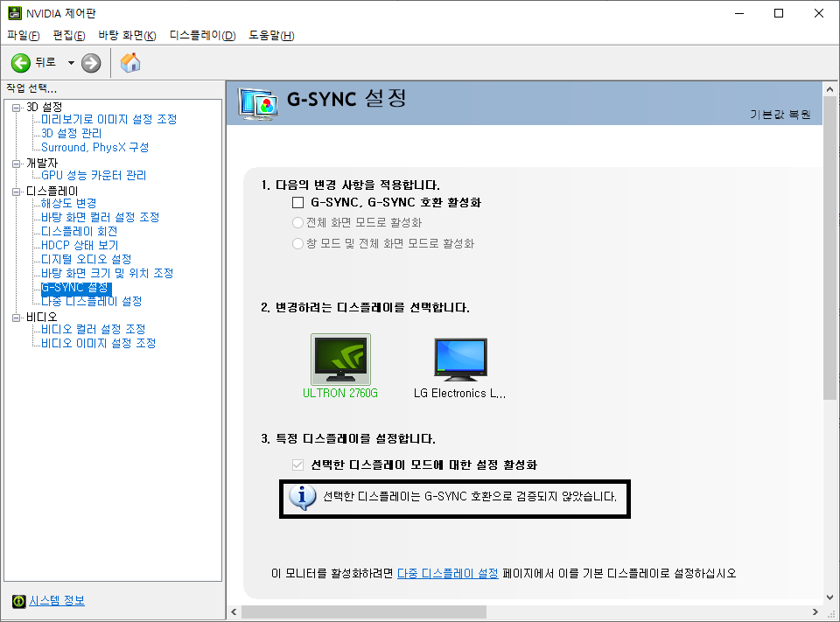The width and height of the screenshot is (840, 622).
Task: Open HDCP 상태 보기
Action: click(80, 245)
